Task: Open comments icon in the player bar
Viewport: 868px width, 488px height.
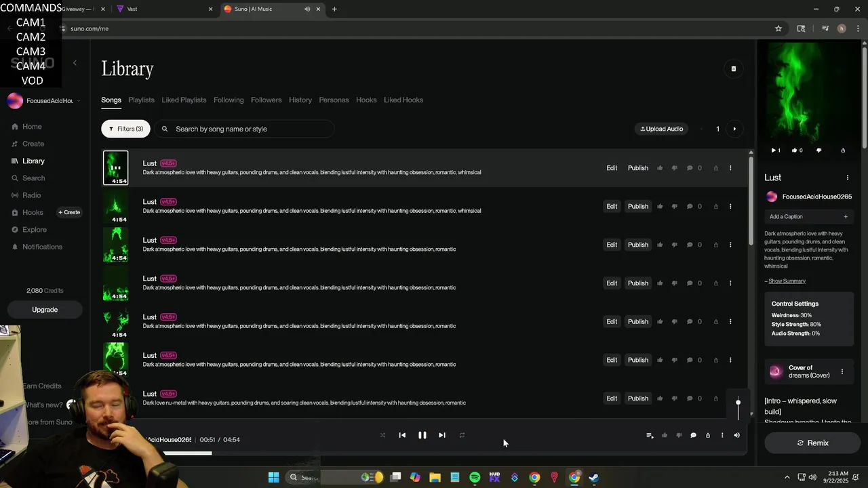Action: pyautogui.click(x=693, y=435)
